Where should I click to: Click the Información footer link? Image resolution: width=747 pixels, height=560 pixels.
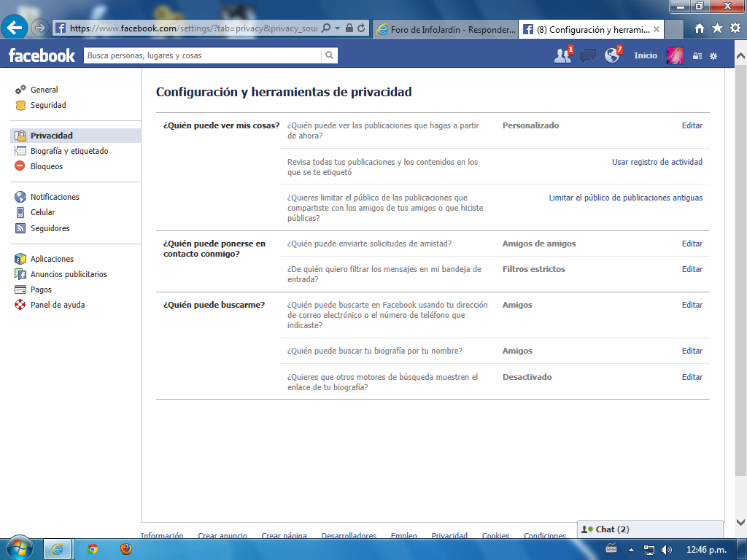pyautogui.click(x=162, y=535)
